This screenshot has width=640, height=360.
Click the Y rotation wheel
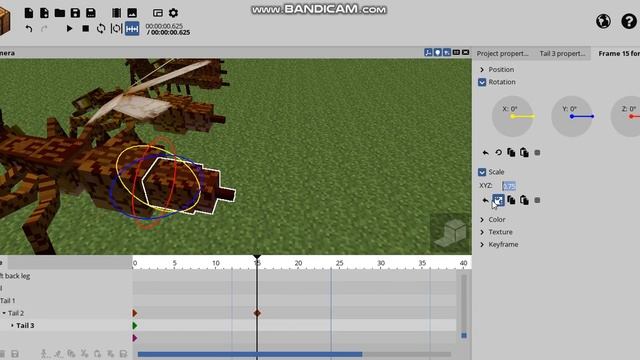pos(572,116)
